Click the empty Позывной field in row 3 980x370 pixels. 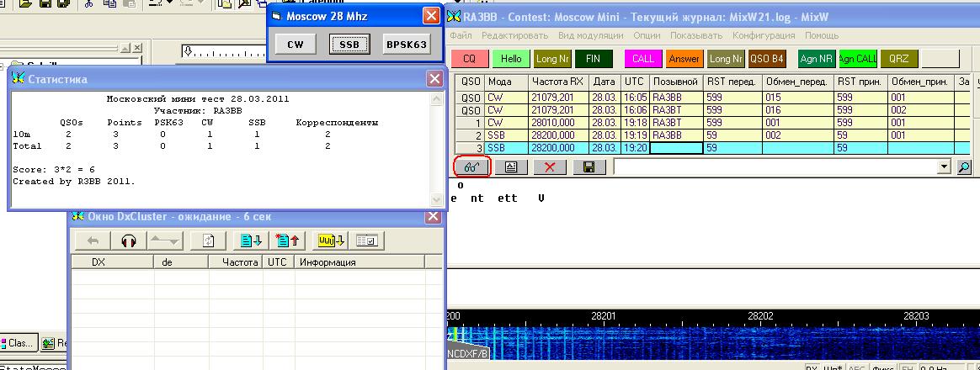[675, 148]
